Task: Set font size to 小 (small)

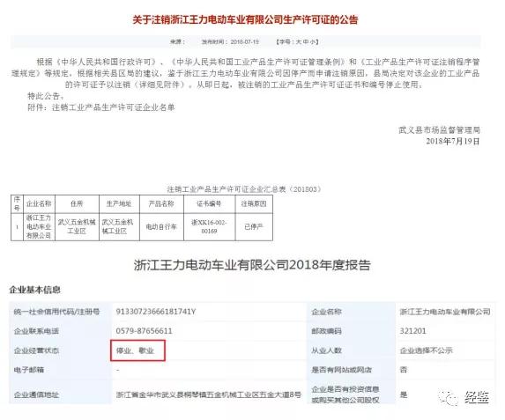Action: click(312, 42)
